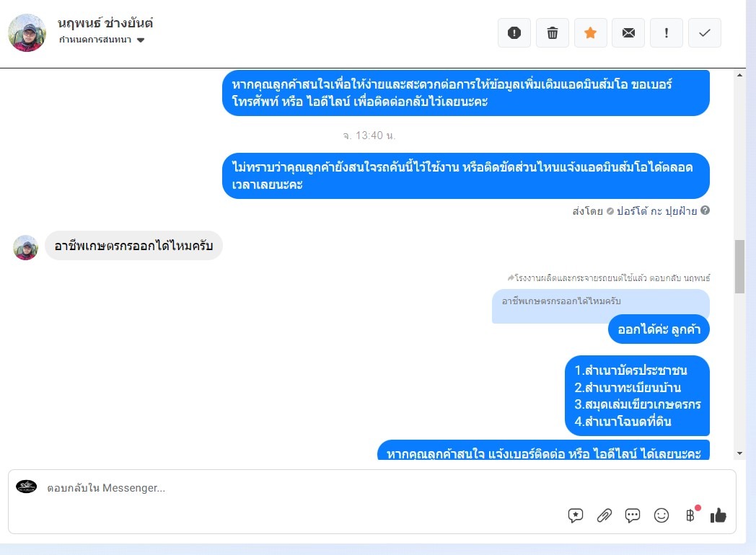Mark conversation as unread with envelope icon
756x555 pixels.
point(628,32)
